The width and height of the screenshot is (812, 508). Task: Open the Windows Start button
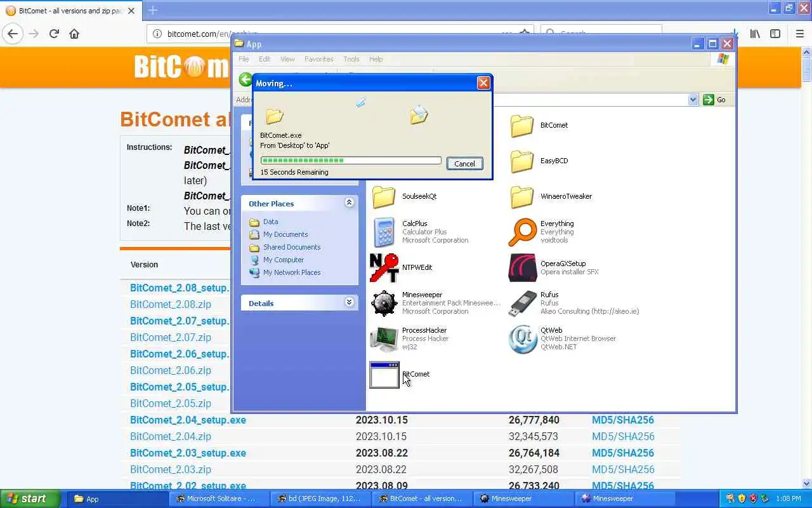tap(30, 498)
